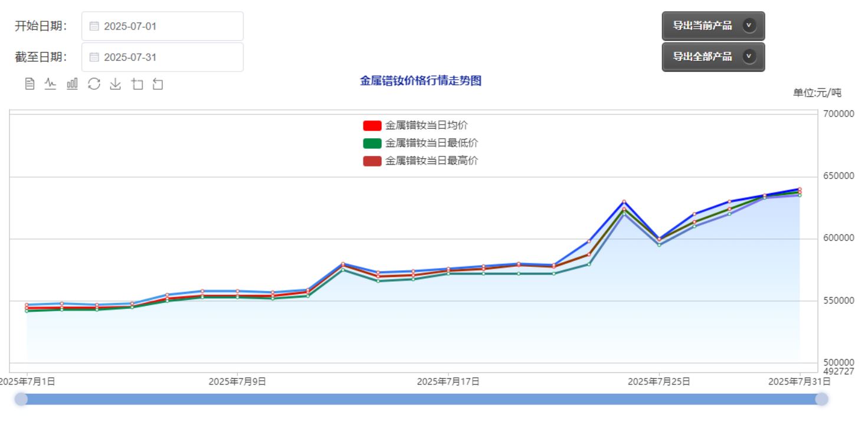
Task: Click the 700000 y-axis value
Action: point(838,113)
